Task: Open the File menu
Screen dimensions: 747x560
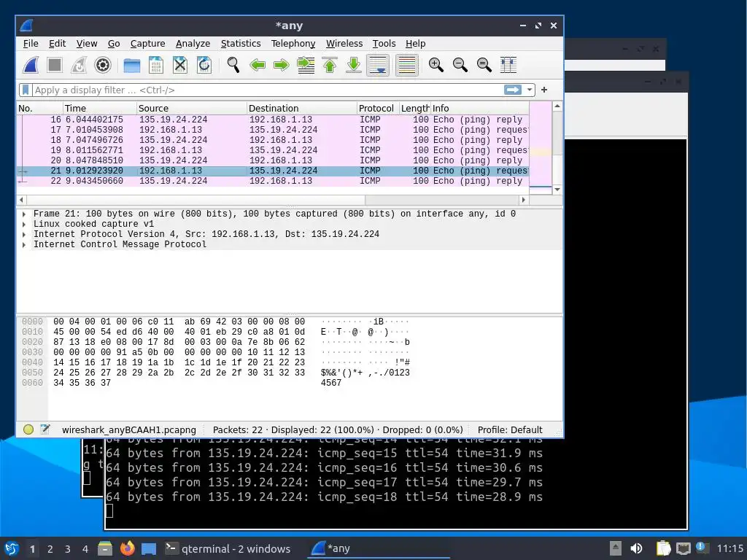Action: pos(31,43)
